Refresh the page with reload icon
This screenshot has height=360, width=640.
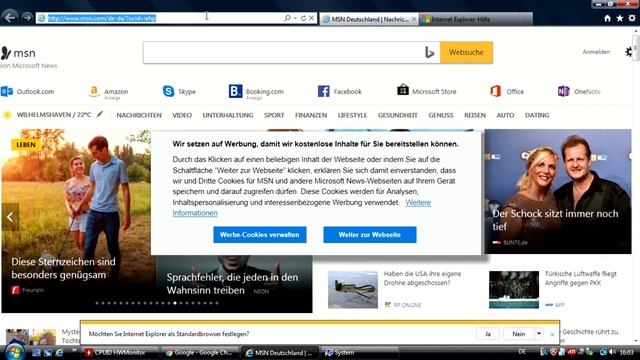pos(303,18)
